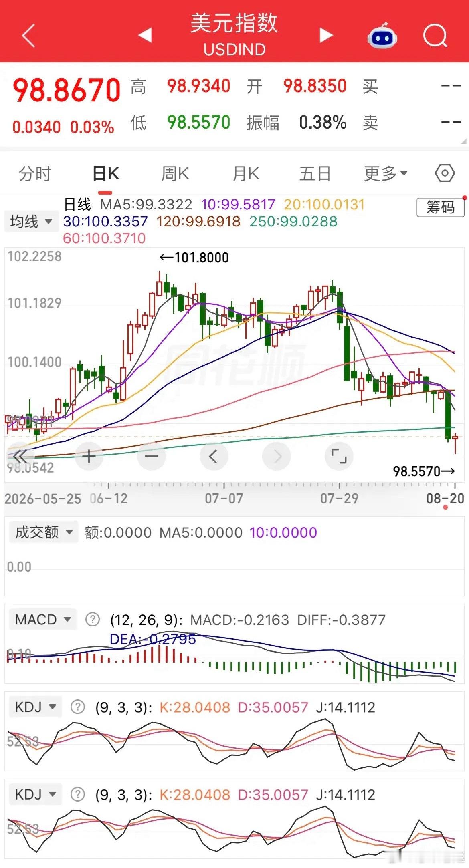
Task: Open chart settings hexagon icon
Action: tap(445, 173)
